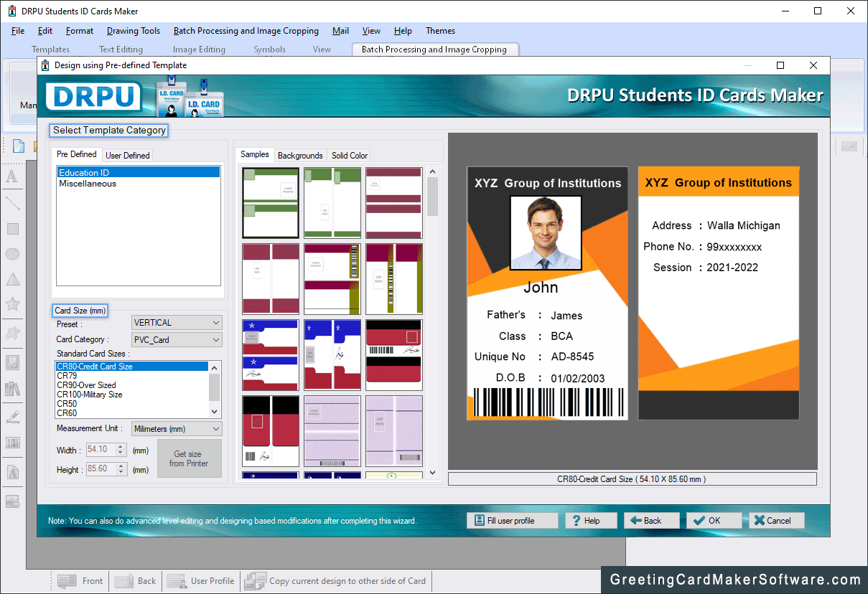Confirm with the OK button
This screenshot has width=868, height=594.
point(714,521)
